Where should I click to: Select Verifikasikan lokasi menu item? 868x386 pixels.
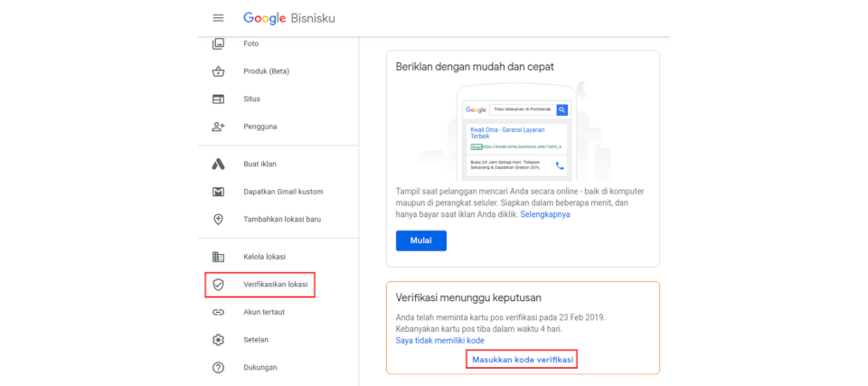coord(275,285)
